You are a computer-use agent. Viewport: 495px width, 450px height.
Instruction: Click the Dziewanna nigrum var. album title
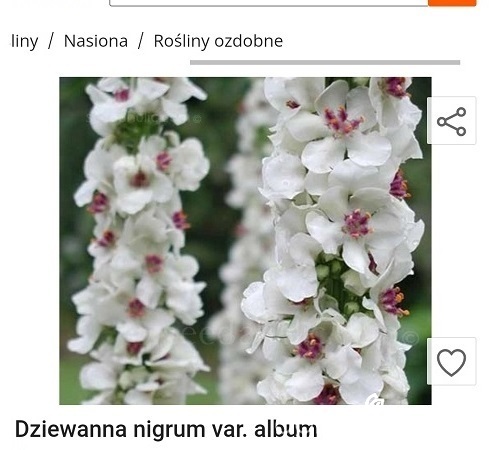coord(166,429)
